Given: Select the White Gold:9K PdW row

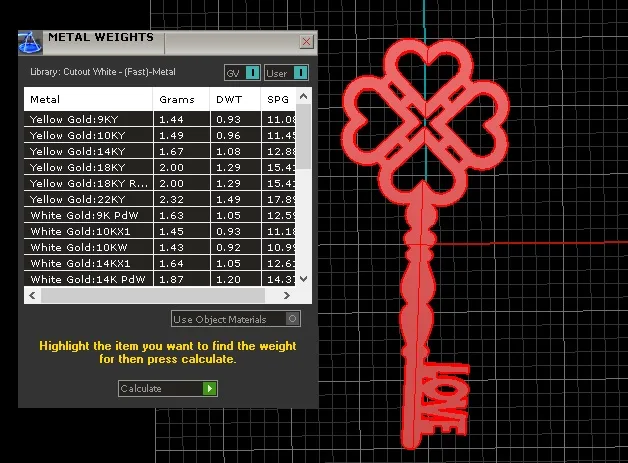Looking at the screenshot, I should coord(160,215).
